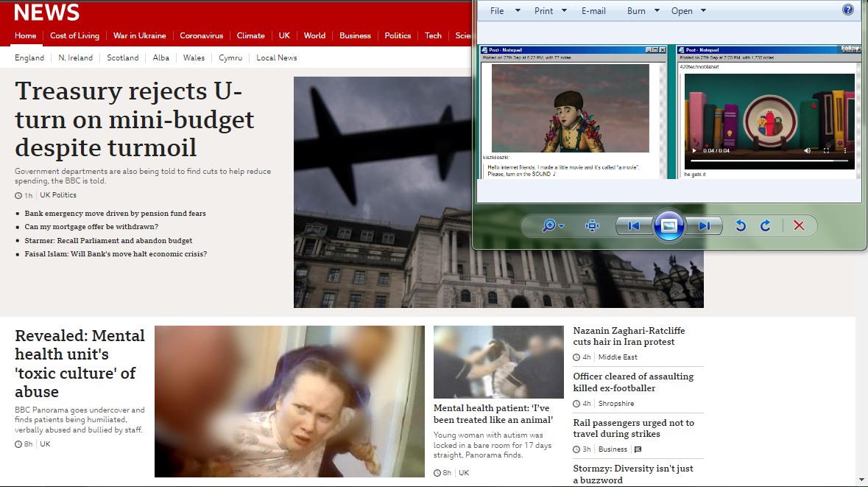Select Scotland regional news
This screenshot has width=868, height=487.
123,57
